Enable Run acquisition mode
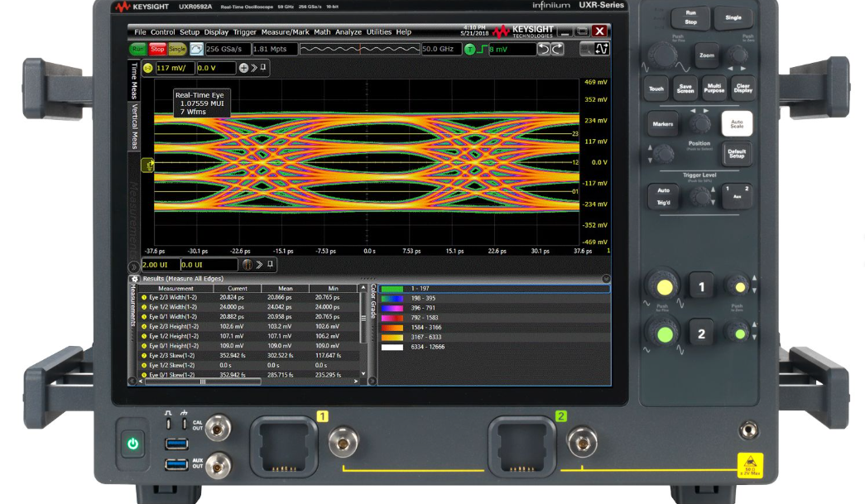Image resolution: width=865 pixels, height=504 pixels. click(138, 49)
